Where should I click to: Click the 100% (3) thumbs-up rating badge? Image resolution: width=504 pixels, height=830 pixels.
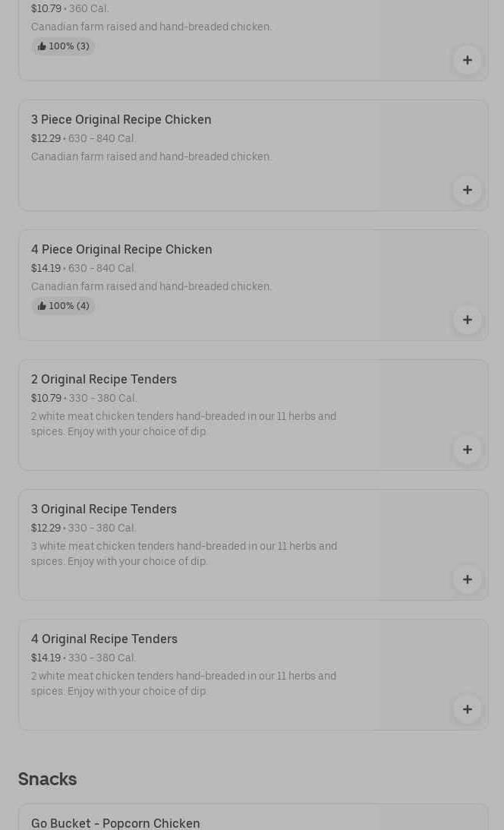click(63, 46)
